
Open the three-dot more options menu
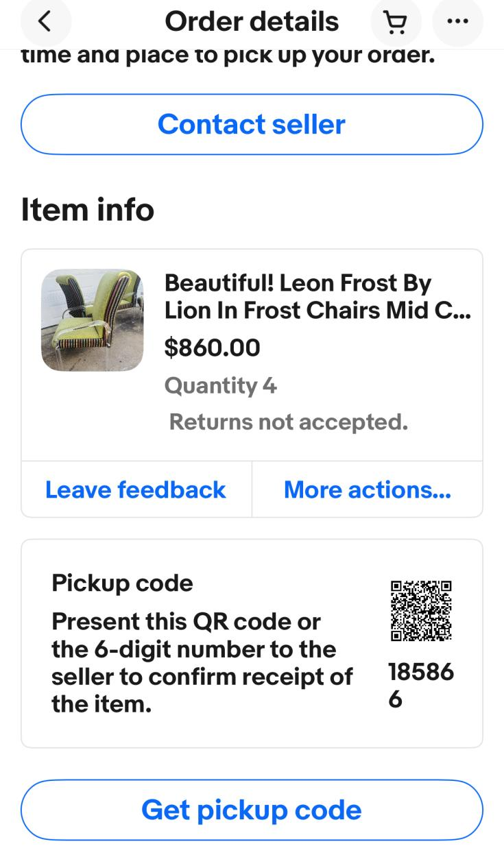click(457, 23)
